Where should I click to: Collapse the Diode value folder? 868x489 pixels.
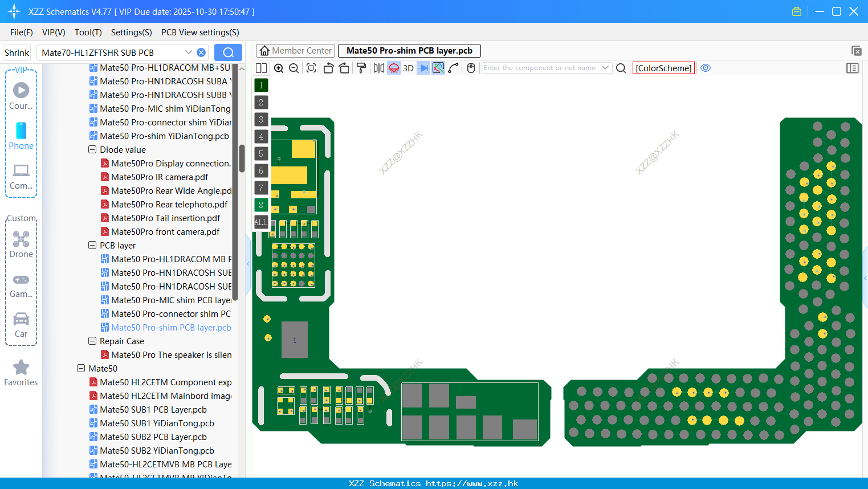click(x=92, y=150)
